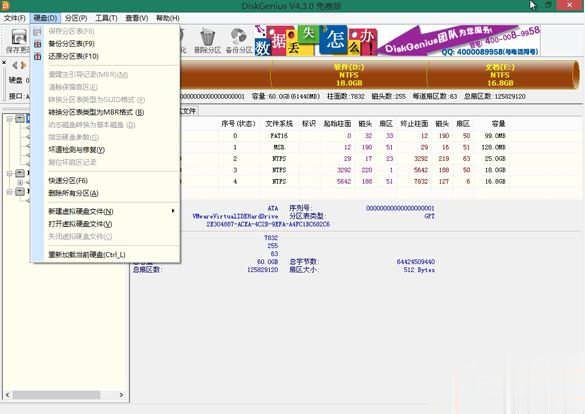
Task: Open the DiskGenius data-loss banner ad
Action: tap(397, 40)
